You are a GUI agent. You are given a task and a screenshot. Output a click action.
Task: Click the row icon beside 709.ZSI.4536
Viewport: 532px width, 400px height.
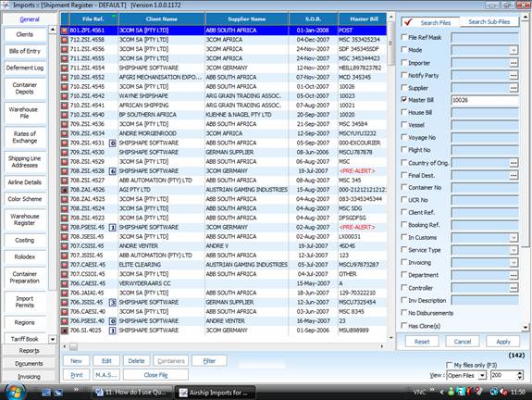[65, 124]
